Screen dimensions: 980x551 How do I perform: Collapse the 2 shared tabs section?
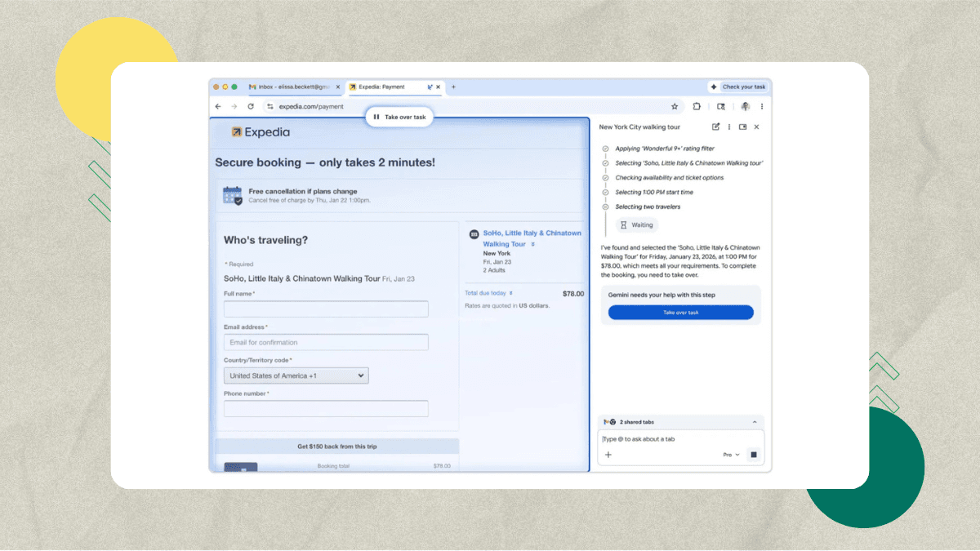pos(754,422)
